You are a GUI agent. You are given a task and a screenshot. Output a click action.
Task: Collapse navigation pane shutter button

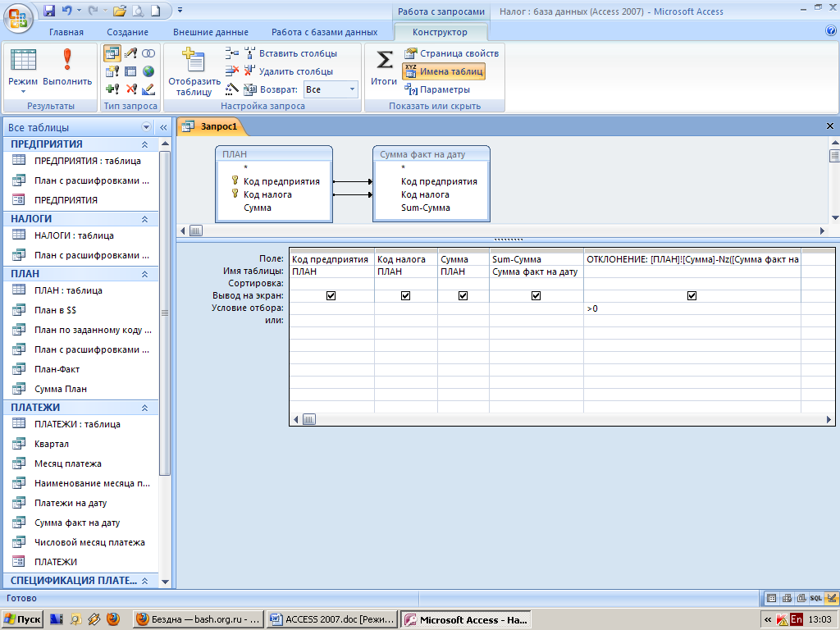(x=163, y=127)
